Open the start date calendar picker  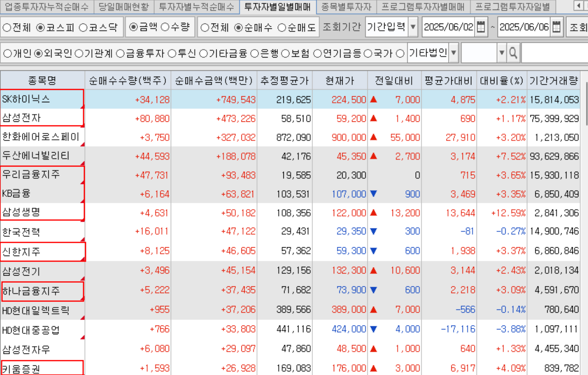click(x=481, y=27)
